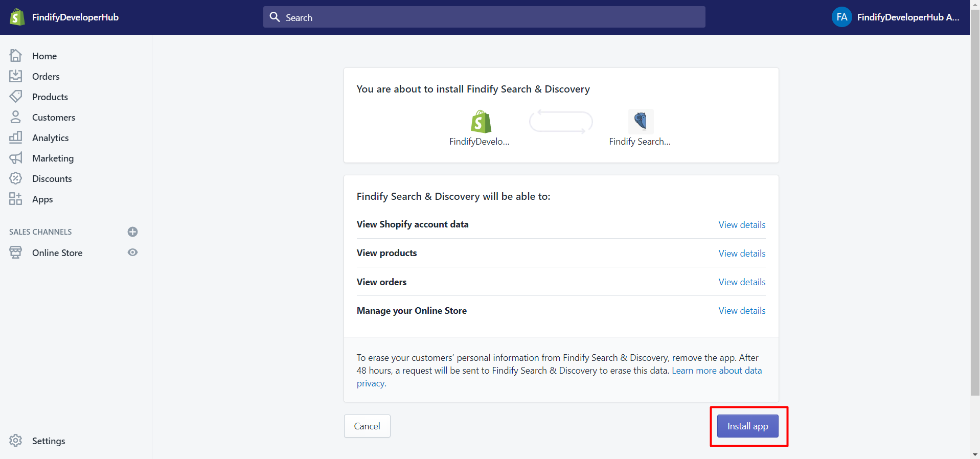Open Apps from the sidebar
Screen dimensions: 980x459
[x=42, y=199]
